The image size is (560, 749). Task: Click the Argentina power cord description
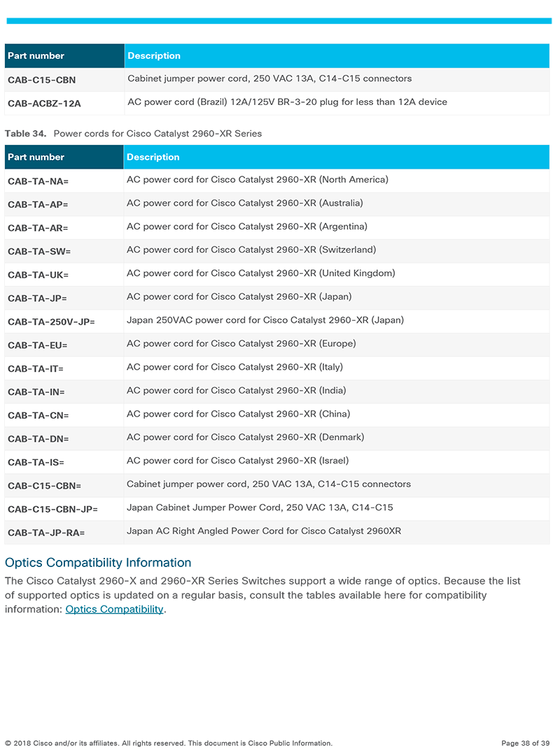(247, 226)
